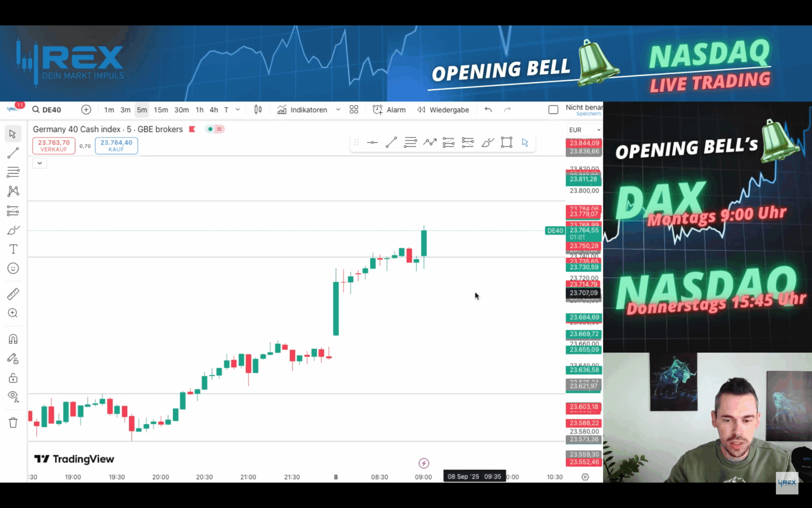Open the Fibonacci tools in left sidebar
Image resolution: width=812 pixels, height=508 pixels.
point(13,172)
